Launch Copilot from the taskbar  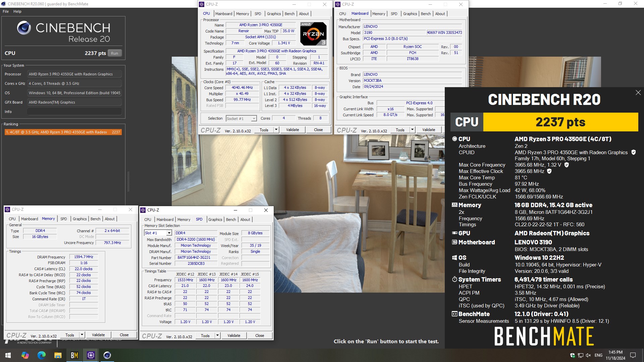point(25,355)
